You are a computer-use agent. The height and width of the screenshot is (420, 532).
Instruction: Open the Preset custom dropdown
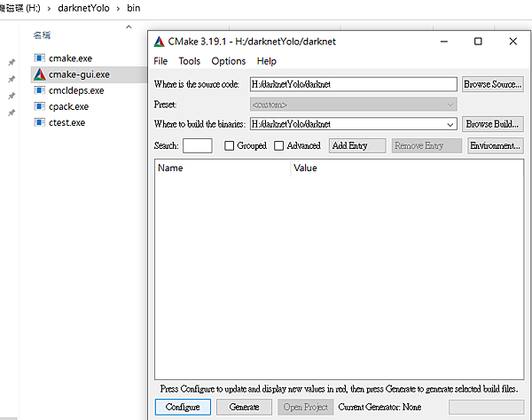point(353,105)
